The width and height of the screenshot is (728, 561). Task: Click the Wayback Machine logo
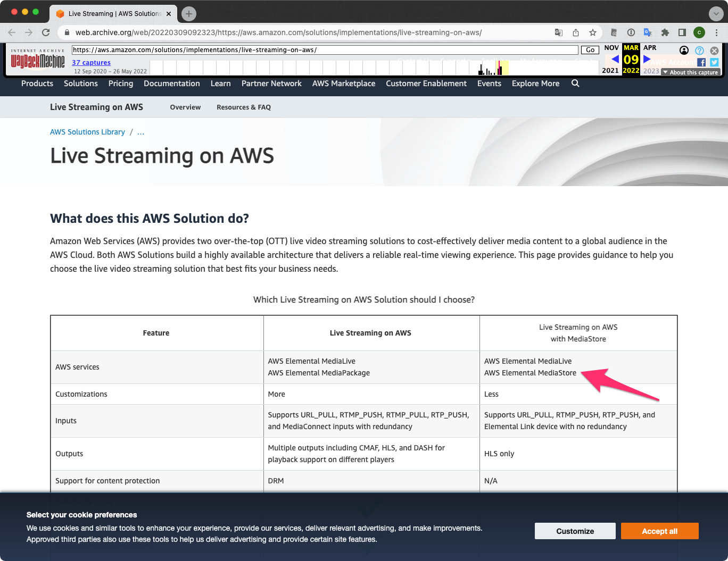pos(38,60)
